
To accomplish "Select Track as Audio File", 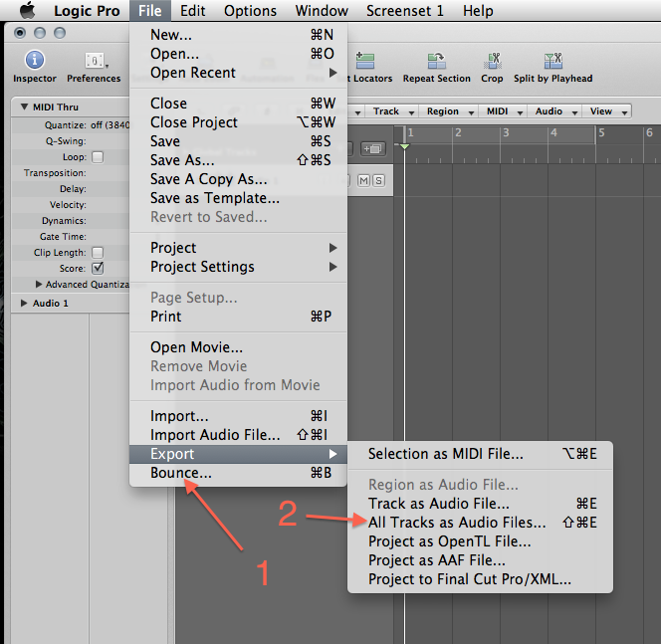I will point(480,504).
